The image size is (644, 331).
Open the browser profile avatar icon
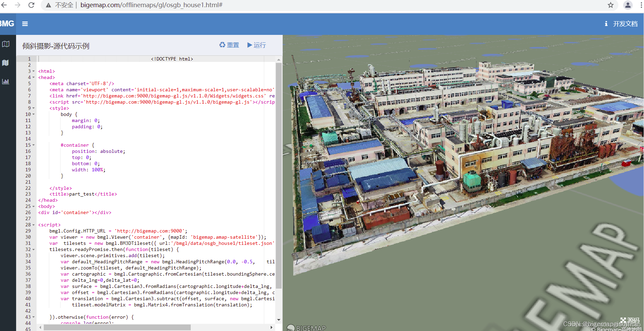point(628,5)
